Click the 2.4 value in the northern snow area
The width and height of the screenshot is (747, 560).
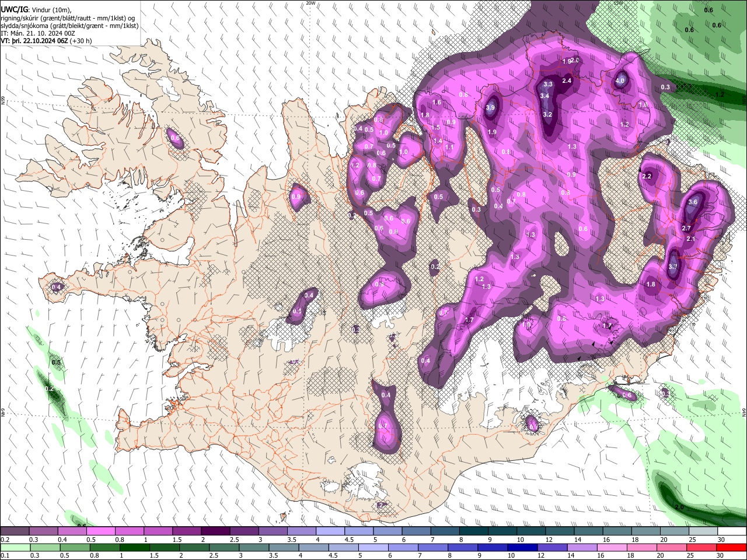567,81
